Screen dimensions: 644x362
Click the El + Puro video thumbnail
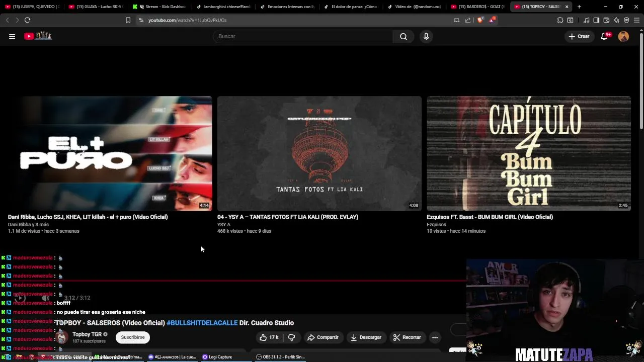click(110, 153)
